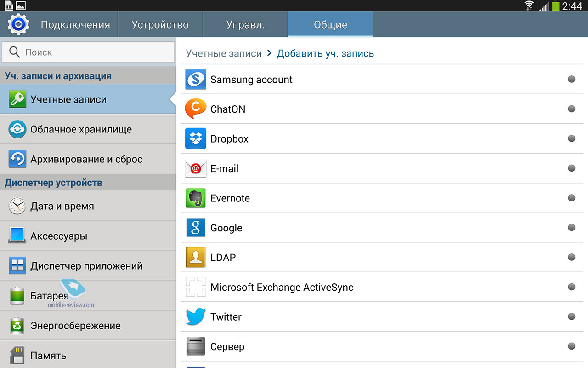Switch to the Общие tab
Viewport: 588px width, 368px height.
(330, 24)
